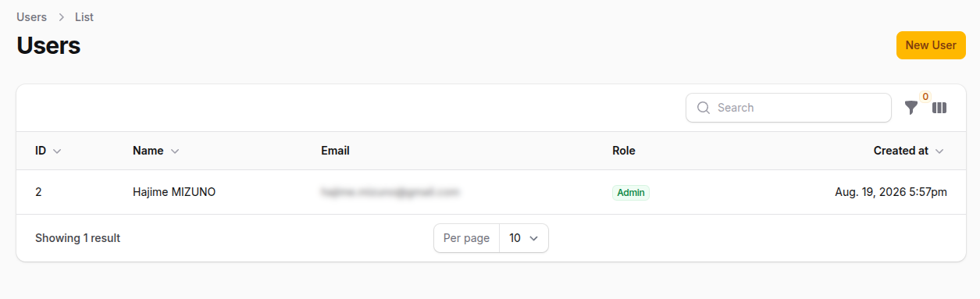Open the filter funnel icon
Viewport: 980px width, 299px height.
coord(911,108)
